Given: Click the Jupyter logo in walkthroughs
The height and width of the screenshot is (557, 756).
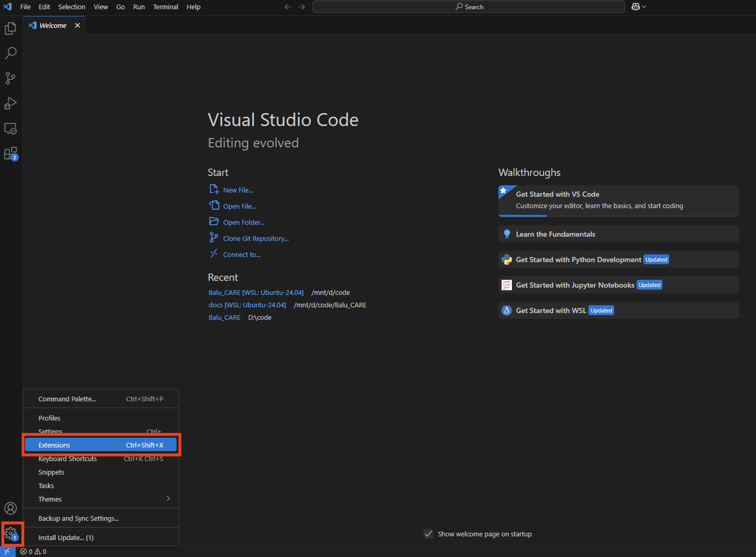Looking at the screenshot, I should (x=507, y=285).
